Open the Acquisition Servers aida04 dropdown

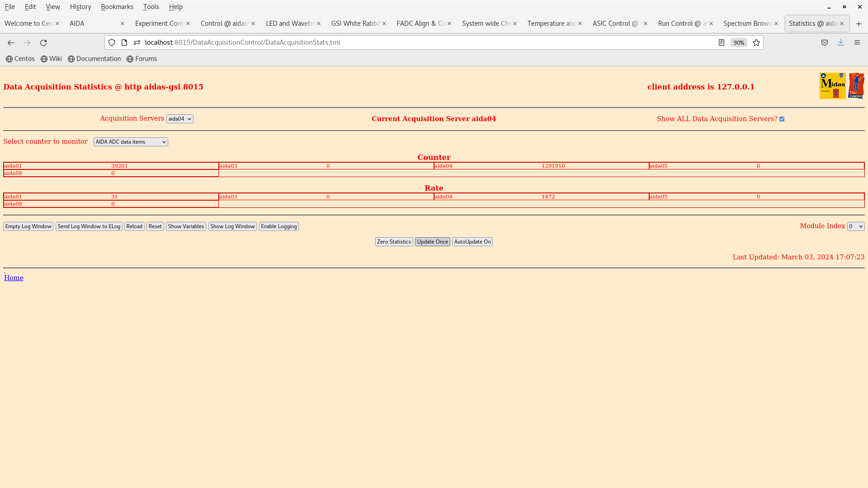click(x=179, y=119)
